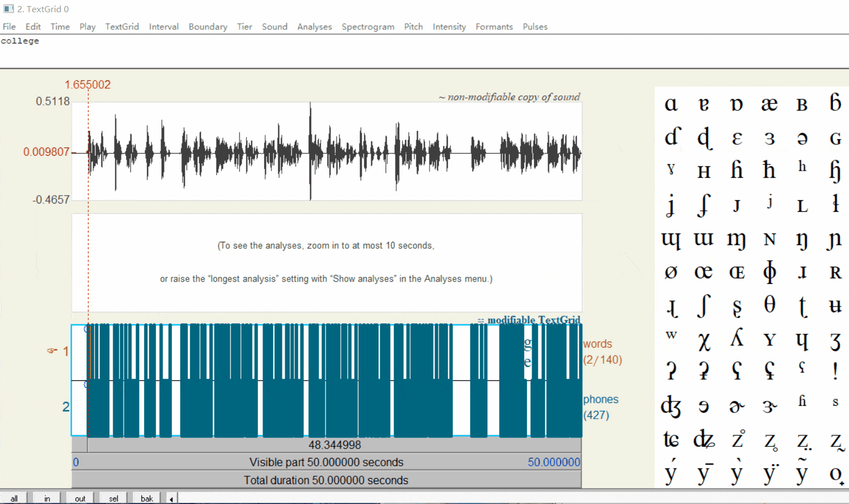
Task: Select the 'phones (427)' tier label
Action: tap(600, 407)
